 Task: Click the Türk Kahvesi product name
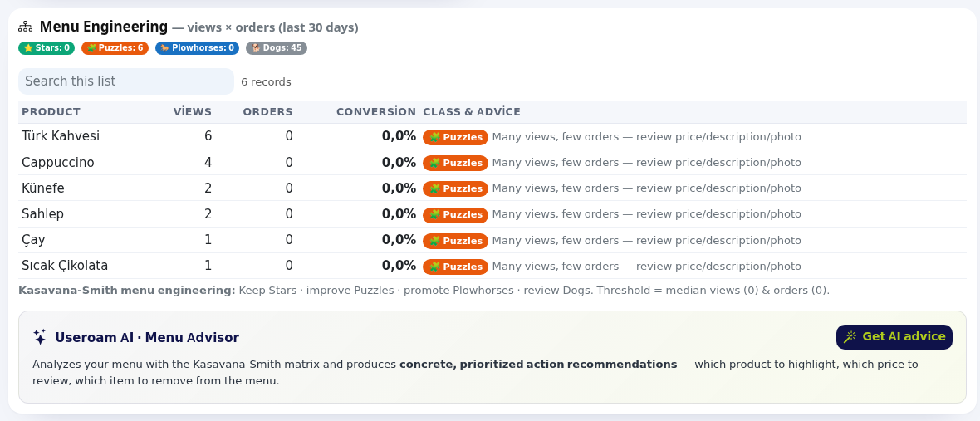pyautogui.click(x=61, y=136)
